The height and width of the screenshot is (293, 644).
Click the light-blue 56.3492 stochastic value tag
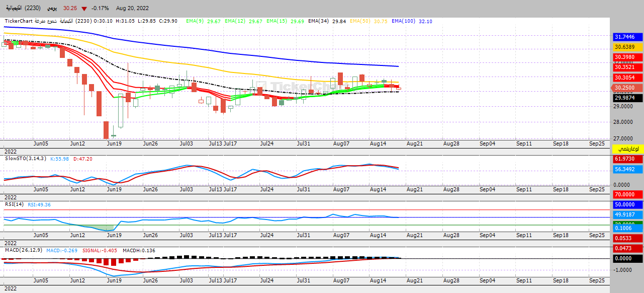(x=628, y=170)
